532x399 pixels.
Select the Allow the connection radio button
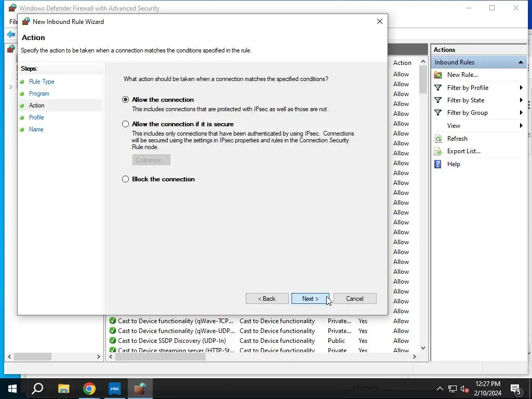(x=126, y=100)
